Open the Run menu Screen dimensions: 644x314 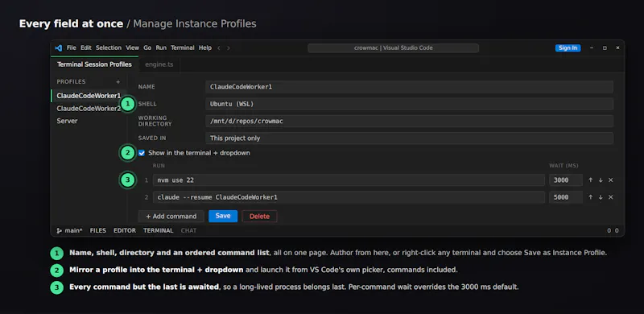[161, 48]
